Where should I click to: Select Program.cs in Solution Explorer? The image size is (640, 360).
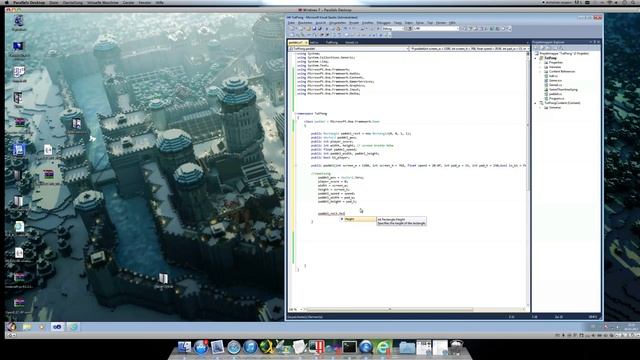click(556, 98)
